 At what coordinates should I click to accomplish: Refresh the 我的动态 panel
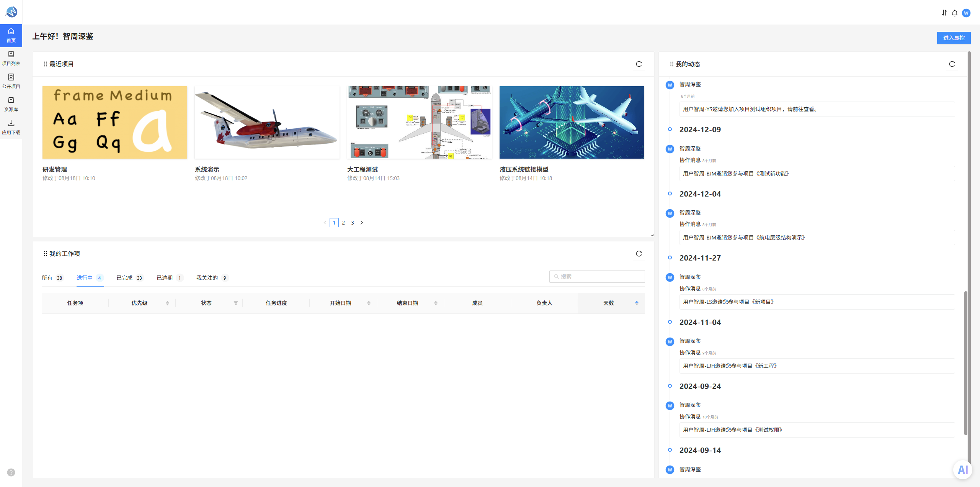(x=952, y=64)
